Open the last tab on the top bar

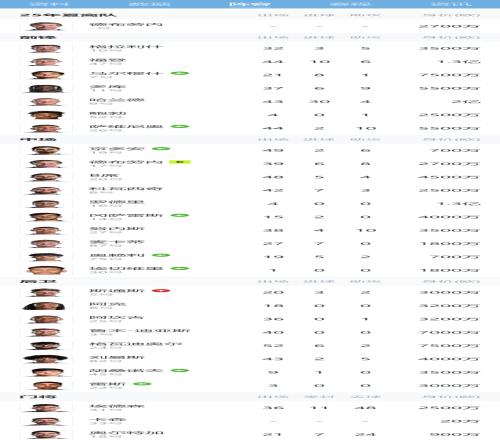(452, 4)
